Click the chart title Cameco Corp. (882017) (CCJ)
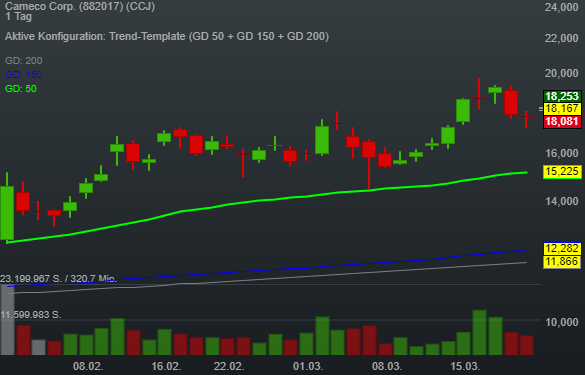Screen dimensions: 585x375 80,6
